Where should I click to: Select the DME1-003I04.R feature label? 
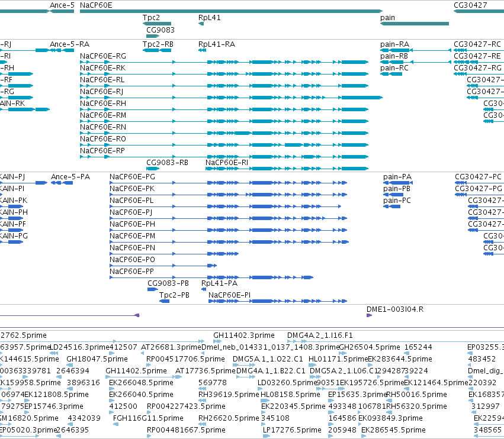[x=395, y=309]
